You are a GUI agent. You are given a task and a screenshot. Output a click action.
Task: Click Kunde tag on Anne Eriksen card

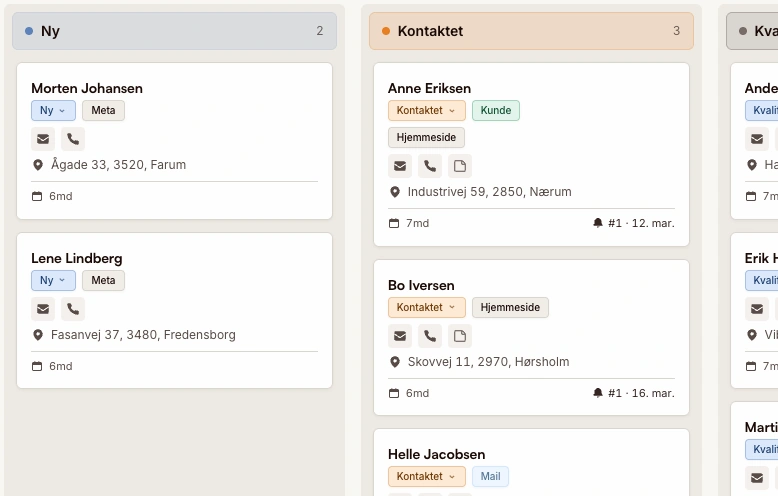click(x=496, y=111)
